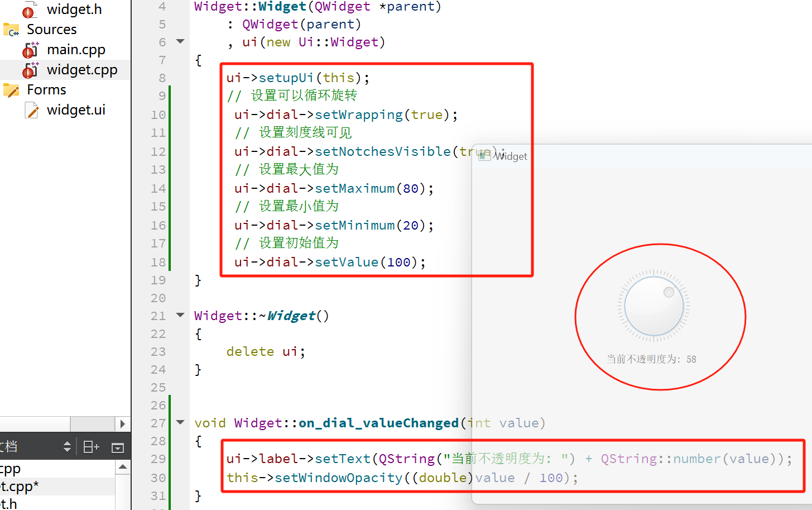812x510 pixels.
Task: Click the dial knob in Widget window
Action: (x=654, y=306)
